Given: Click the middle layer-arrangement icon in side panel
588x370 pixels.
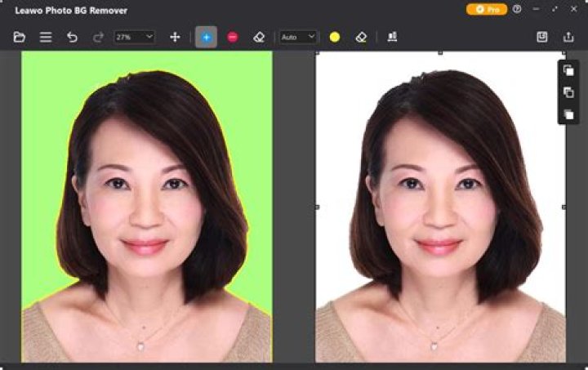Looking at the screenshot, I should point(568,92).
